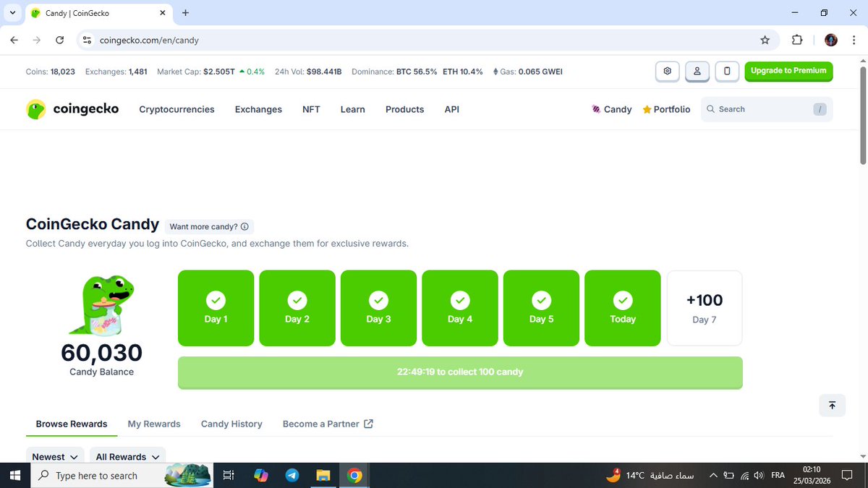Select the Candy | CoinGecko browser tab
The image size is (868, 488).
click(x=98, y=13)
